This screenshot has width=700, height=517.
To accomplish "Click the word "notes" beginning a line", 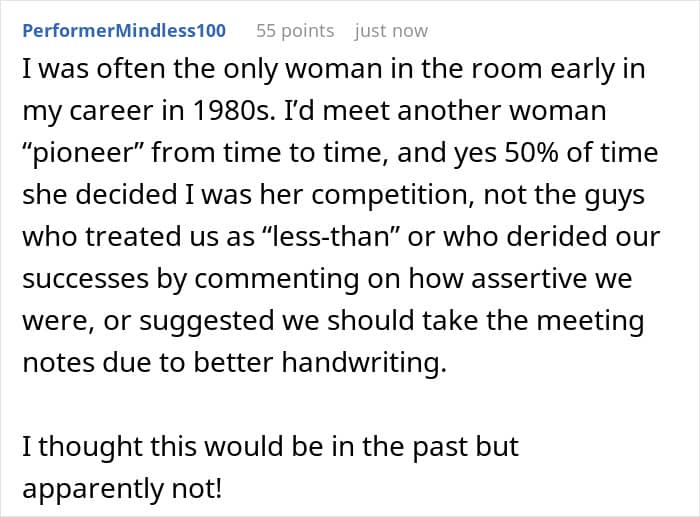I will click(x=56, y=363).
